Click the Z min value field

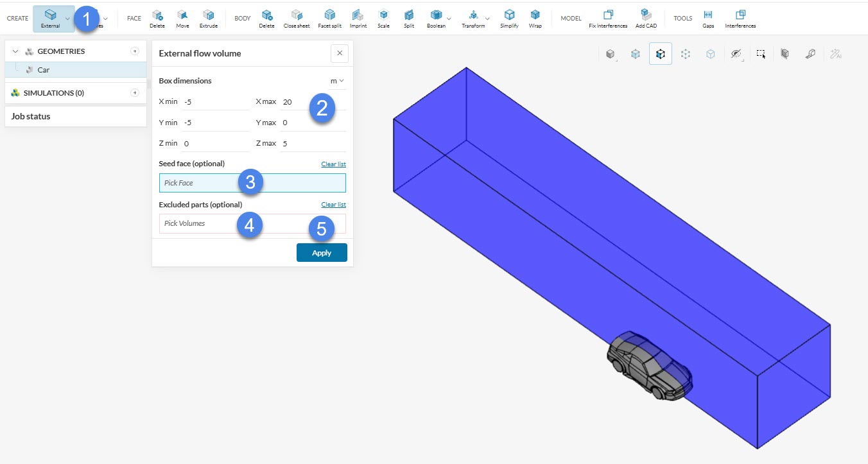(214, 144)
